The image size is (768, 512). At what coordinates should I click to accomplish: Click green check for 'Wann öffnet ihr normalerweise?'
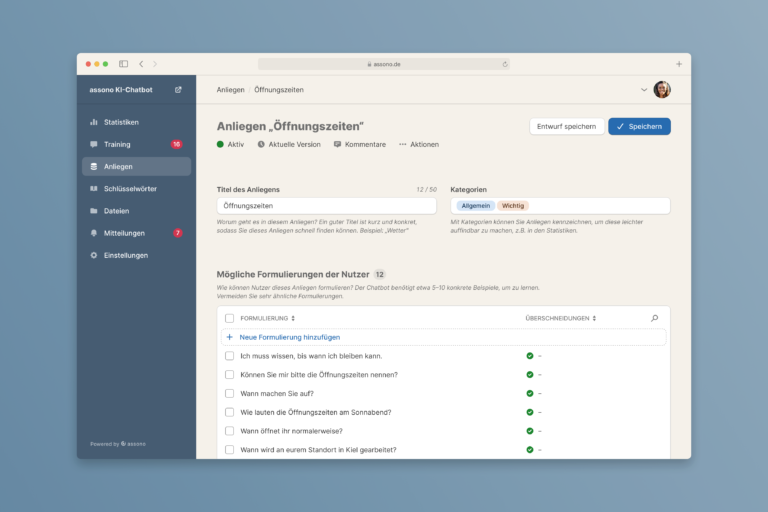(529, 431)
